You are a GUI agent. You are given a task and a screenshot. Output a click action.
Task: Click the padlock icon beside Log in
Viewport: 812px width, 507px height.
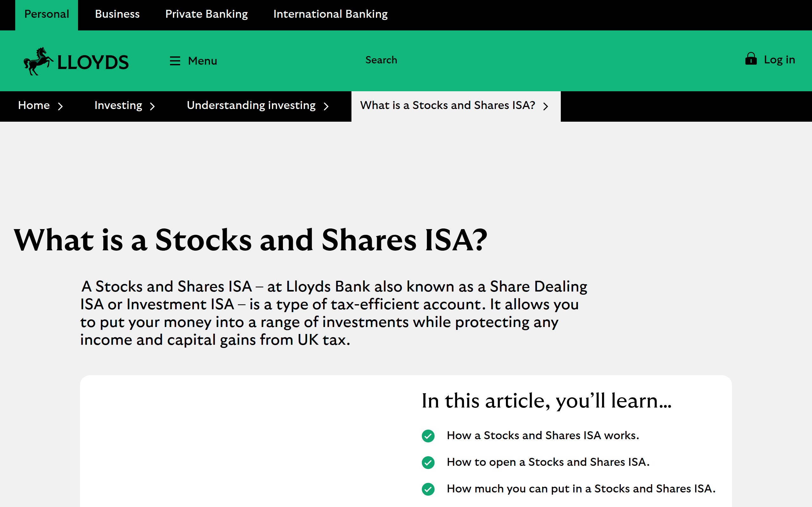click(750, 59)
